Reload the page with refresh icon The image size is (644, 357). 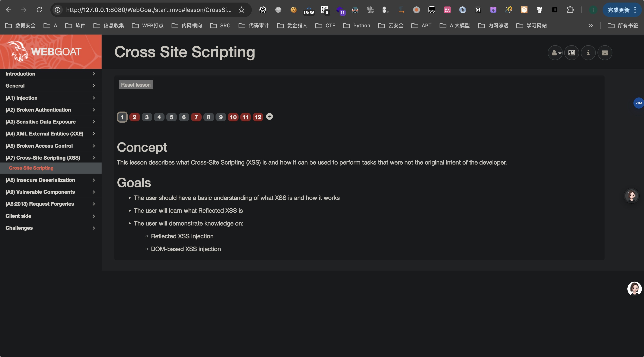coord(39,10)
